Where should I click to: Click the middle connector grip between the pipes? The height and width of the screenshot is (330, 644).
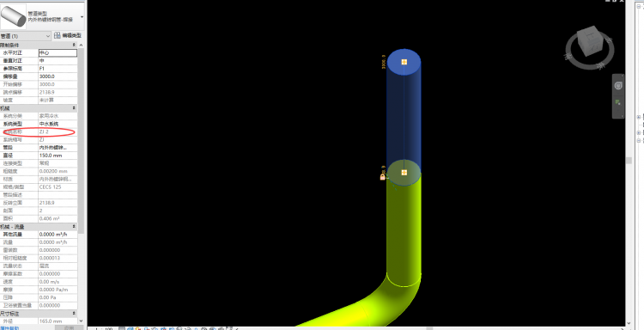tap(404, 172)
